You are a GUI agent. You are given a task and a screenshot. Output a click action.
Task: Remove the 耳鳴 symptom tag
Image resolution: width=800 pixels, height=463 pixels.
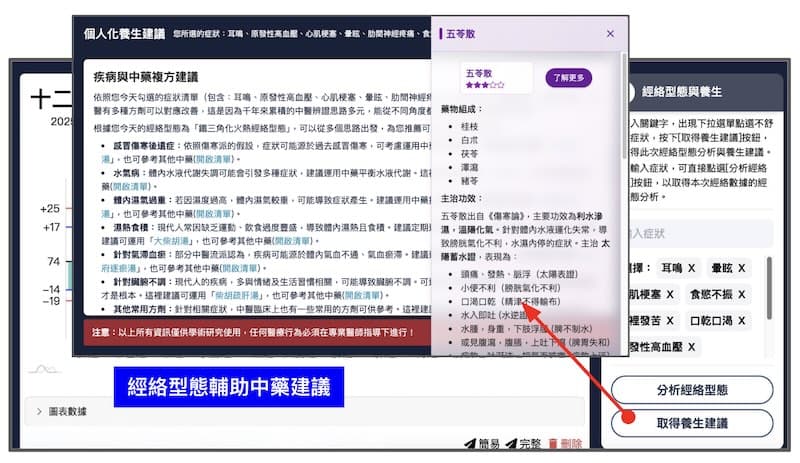pyautogui.click(x=692, y=268)
